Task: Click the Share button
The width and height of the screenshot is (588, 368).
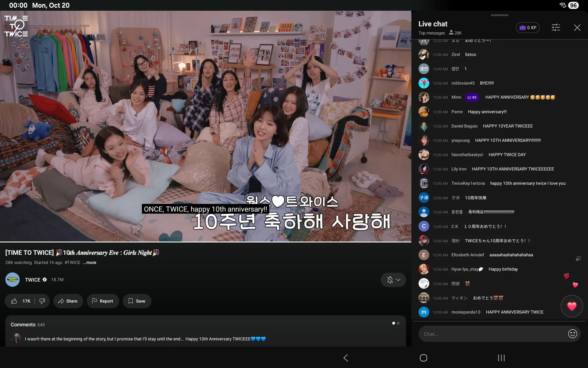Action: point(68,301)
